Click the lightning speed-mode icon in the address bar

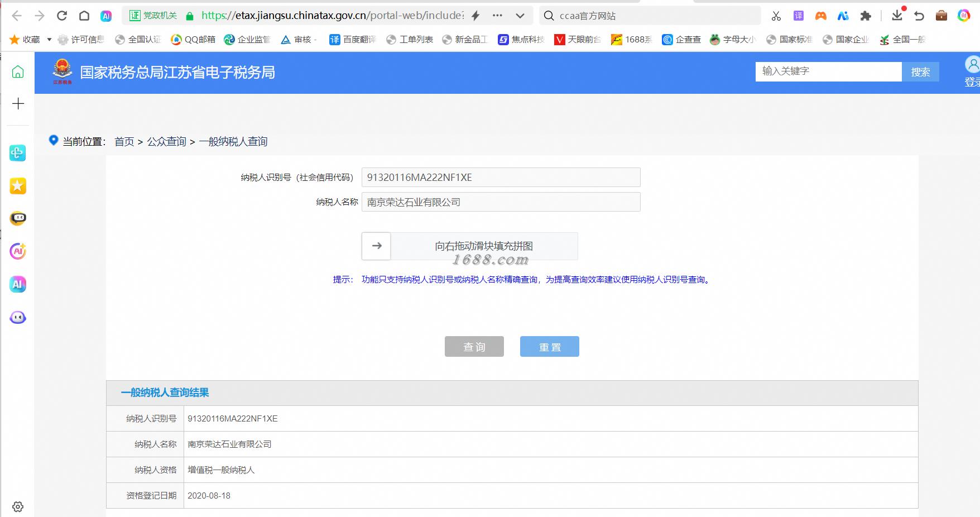pyautogui.click(x=475, y=16)
